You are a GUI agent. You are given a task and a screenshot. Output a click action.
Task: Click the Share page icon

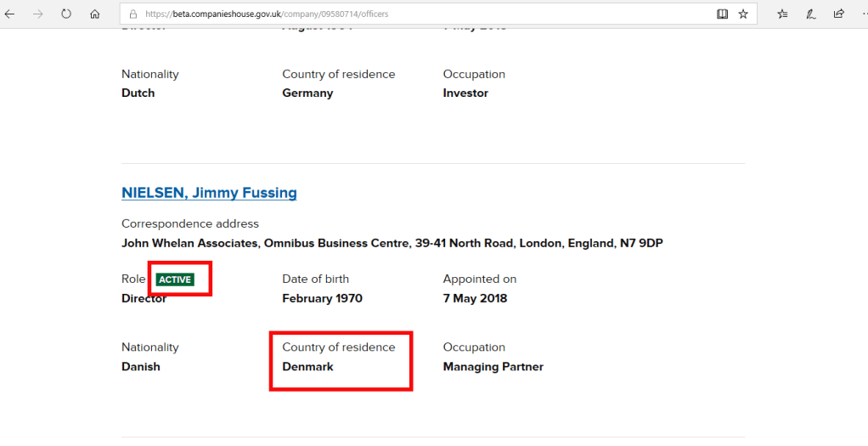(x=838, y=14)
